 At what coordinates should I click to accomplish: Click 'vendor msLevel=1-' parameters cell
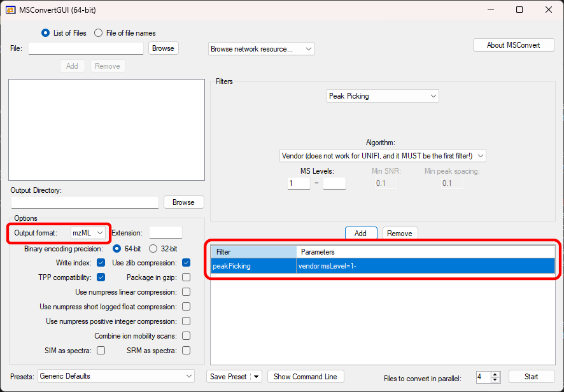(x=425, y=266)
